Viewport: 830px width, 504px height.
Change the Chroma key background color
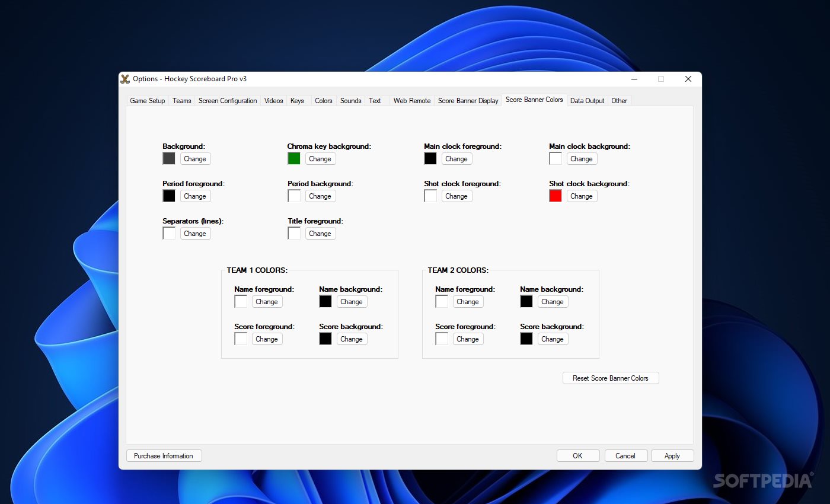320,159
